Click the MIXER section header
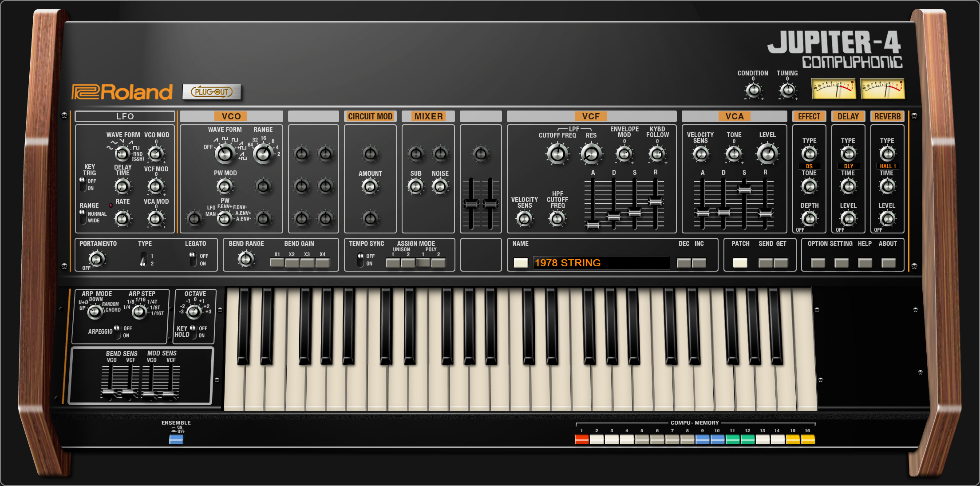980x486 pixels. [x=428, y=116]
